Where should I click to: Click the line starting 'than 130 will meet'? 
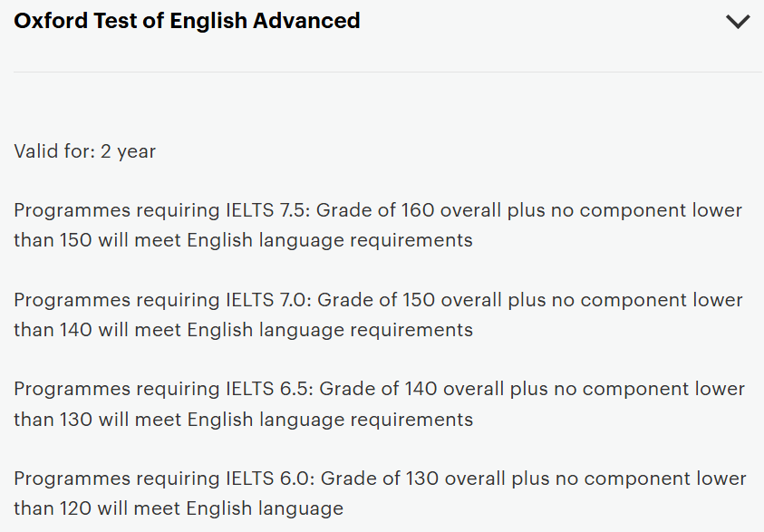click(243, 419)
